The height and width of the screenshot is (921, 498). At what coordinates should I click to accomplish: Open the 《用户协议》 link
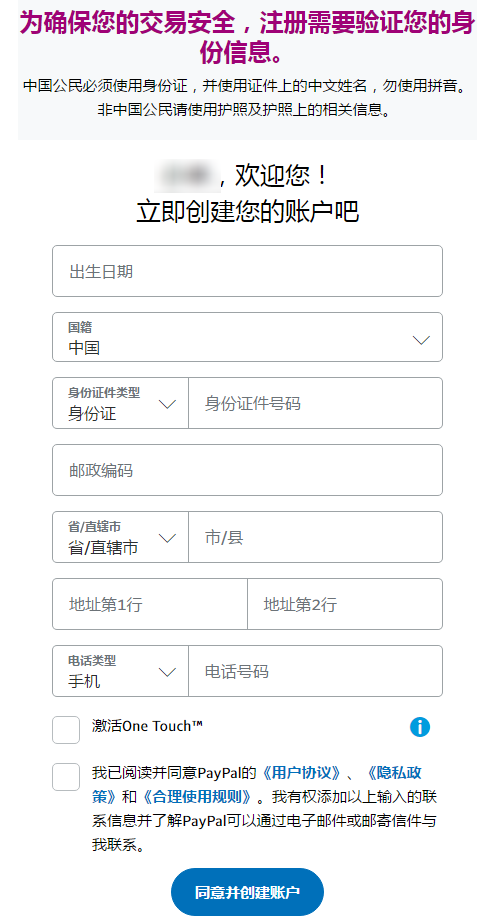click(x=301, y=772)
